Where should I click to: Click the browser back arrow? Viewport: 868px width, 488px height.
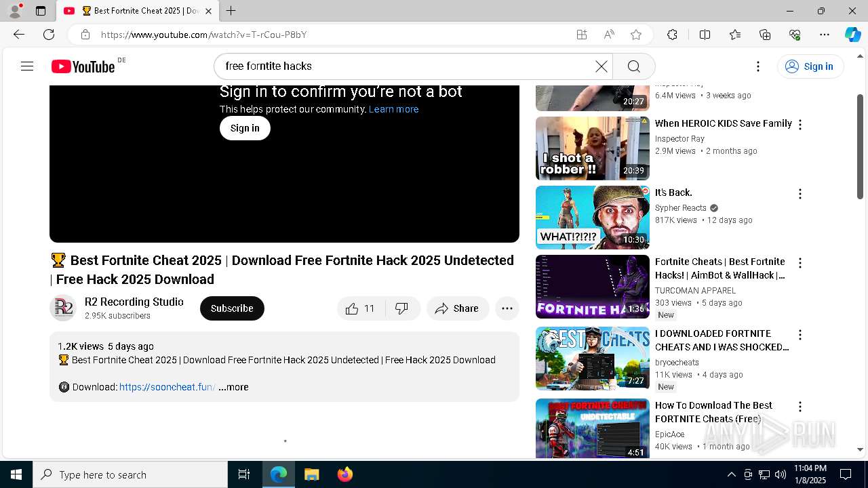coord(19,35)
